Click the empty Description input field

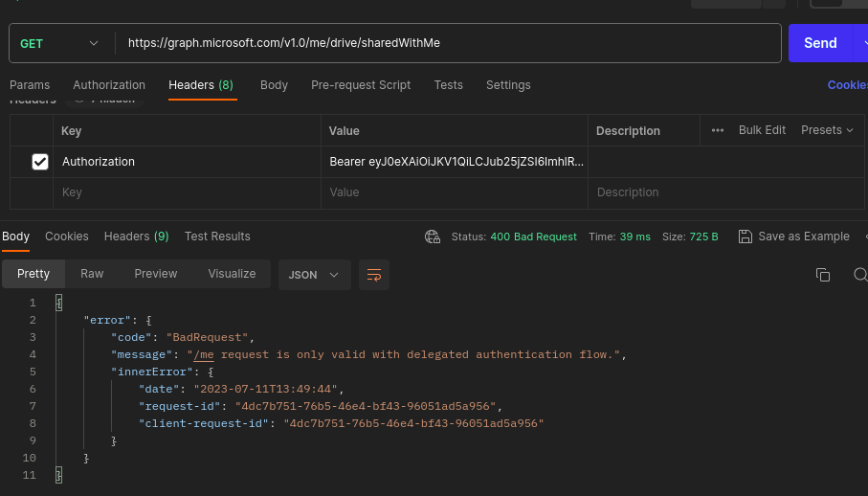pyautogui.click(x=725, y=192)
